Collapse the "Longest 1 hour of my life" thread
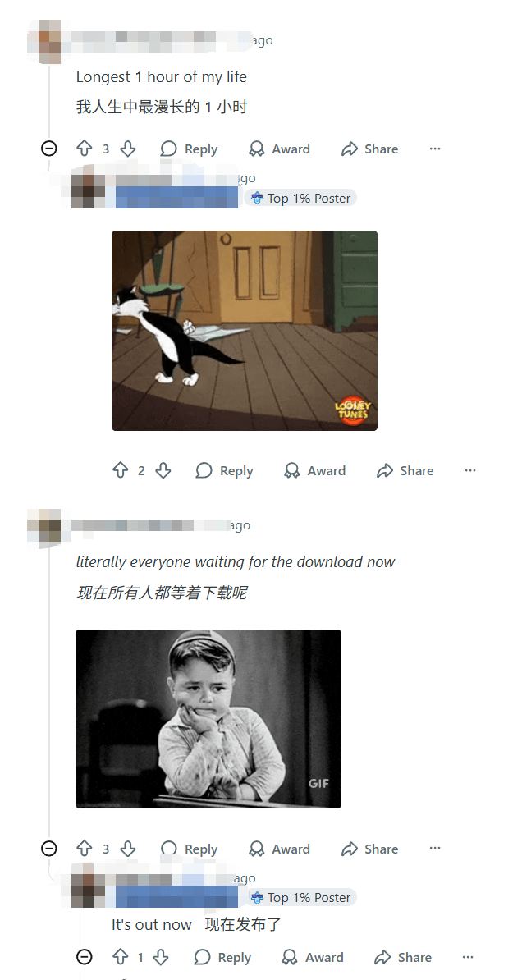The image size is (522, 980). (x=48, y=149)
